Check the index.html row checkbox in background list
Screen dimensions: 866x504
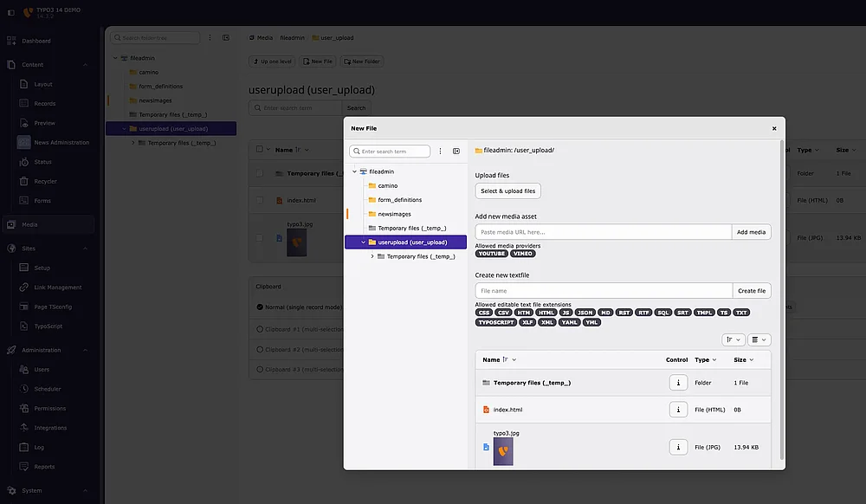[x=260, y=200]
